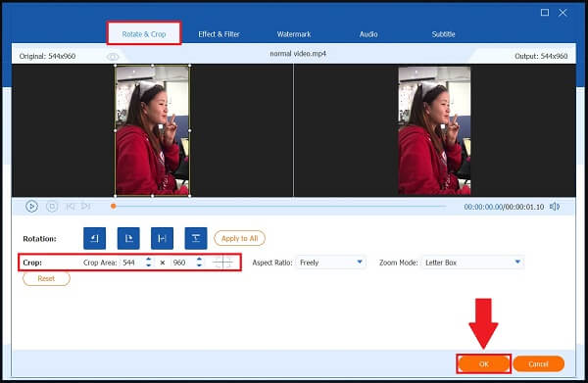The width and height of the screenshot is (588, 383).
Task: Open the Aspect Ratio dropdown
Action: point(331,263)
